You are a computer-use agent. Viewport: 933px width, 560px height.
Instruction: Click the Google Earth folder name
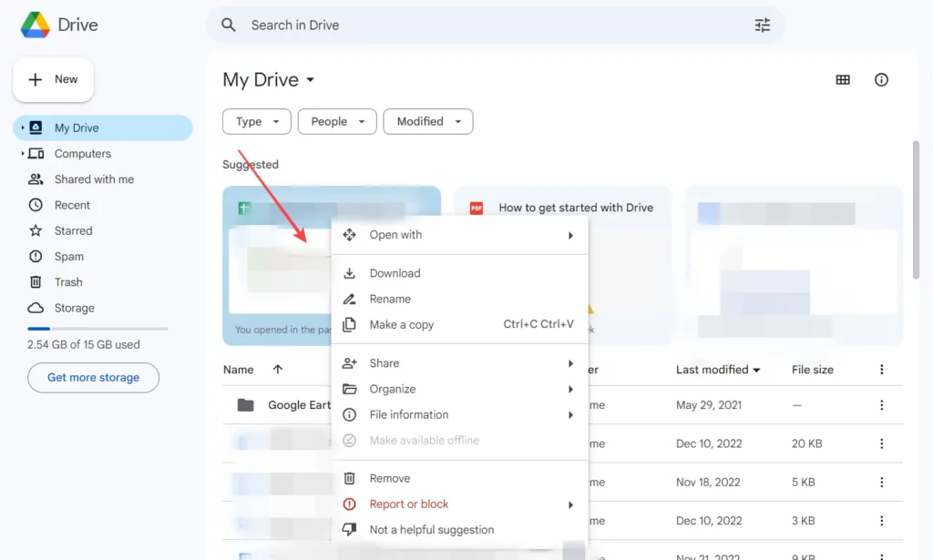point(299,405)
